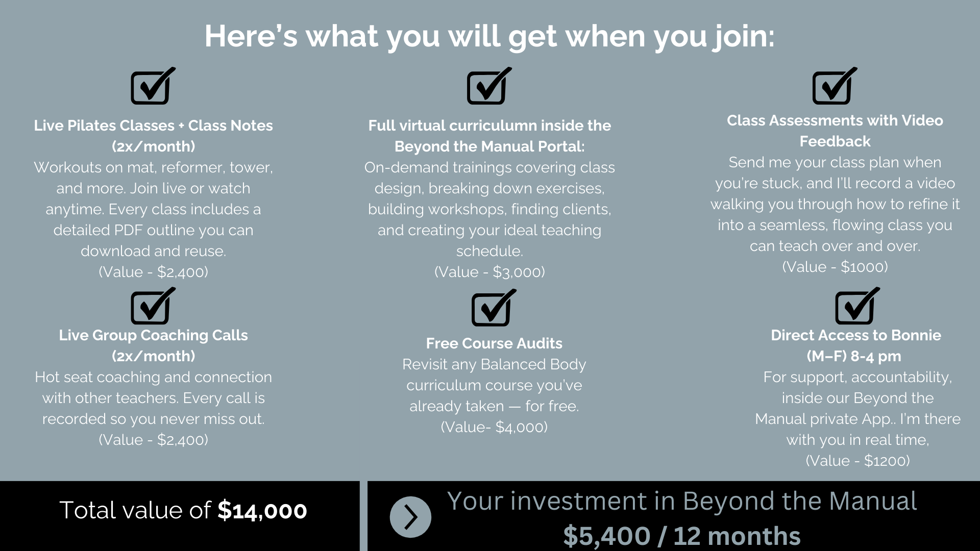Click the '(Value - $1200)' text

tap(857, 461)
